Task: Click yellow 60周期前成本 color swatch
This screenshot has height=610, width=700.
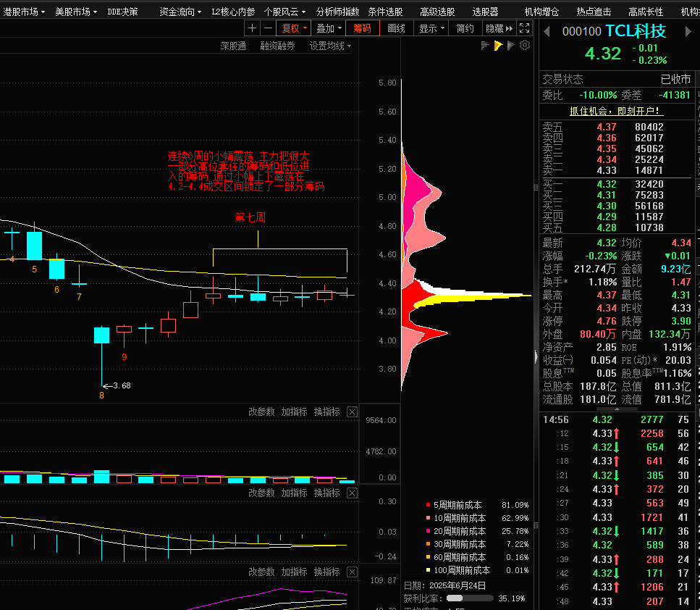Action: [x=428, y=557]
